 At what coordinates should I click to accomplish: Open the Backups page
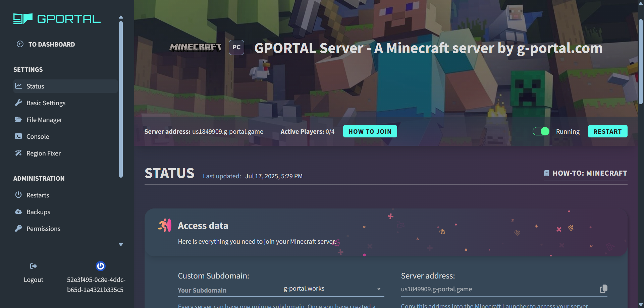click(x=38, y=212)
